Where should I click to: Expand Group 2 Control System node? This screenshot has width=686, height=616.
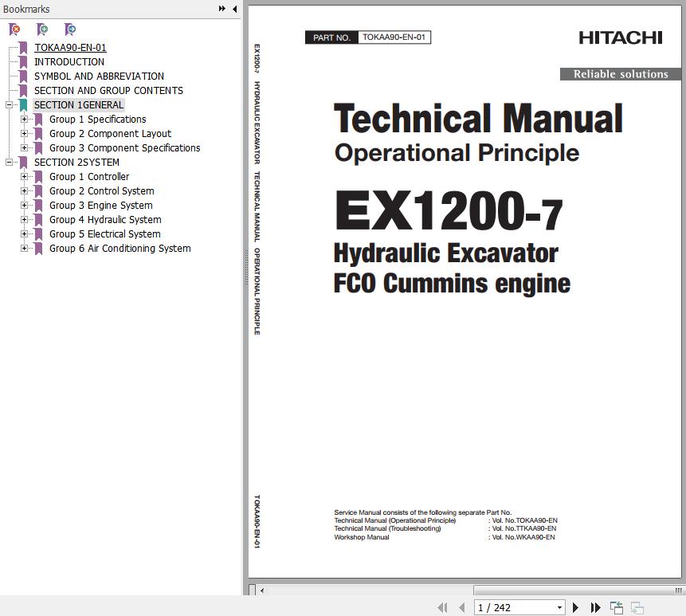pyautogui.click(x=24, y=191)
